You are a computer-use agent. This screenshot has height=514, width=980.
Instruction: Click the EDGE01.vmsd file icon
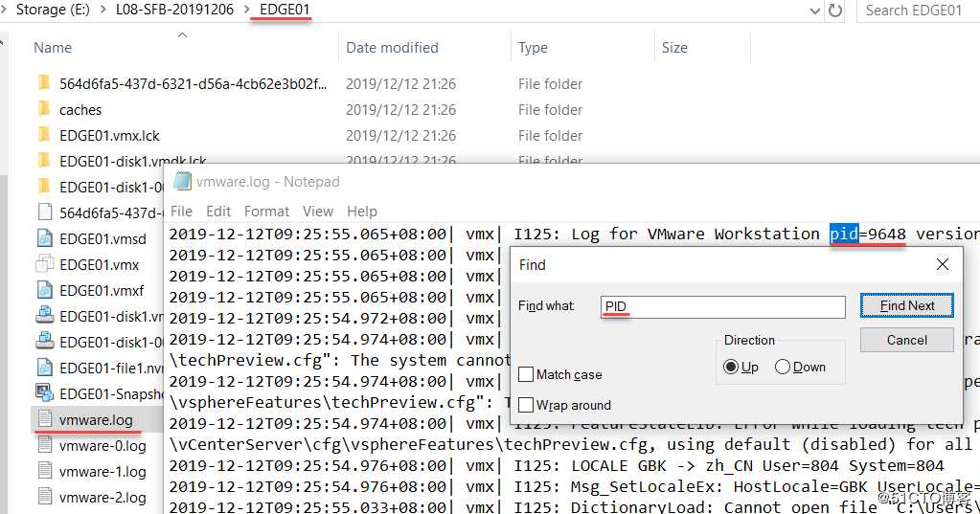[44, 238]
